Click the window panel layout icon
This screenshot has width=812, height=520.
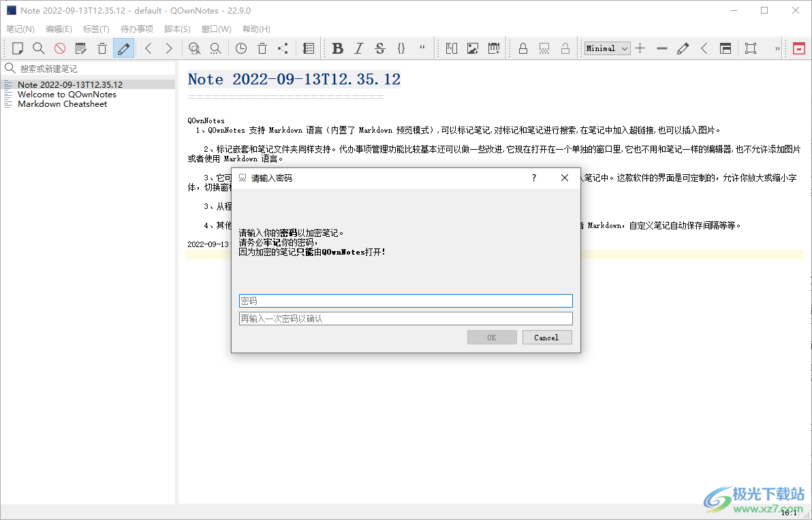725,48
